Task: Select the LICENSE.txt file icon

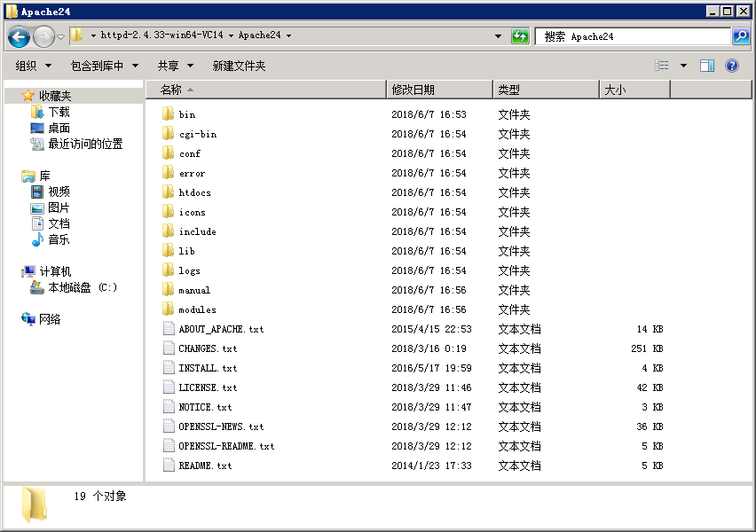Action: 169,387
